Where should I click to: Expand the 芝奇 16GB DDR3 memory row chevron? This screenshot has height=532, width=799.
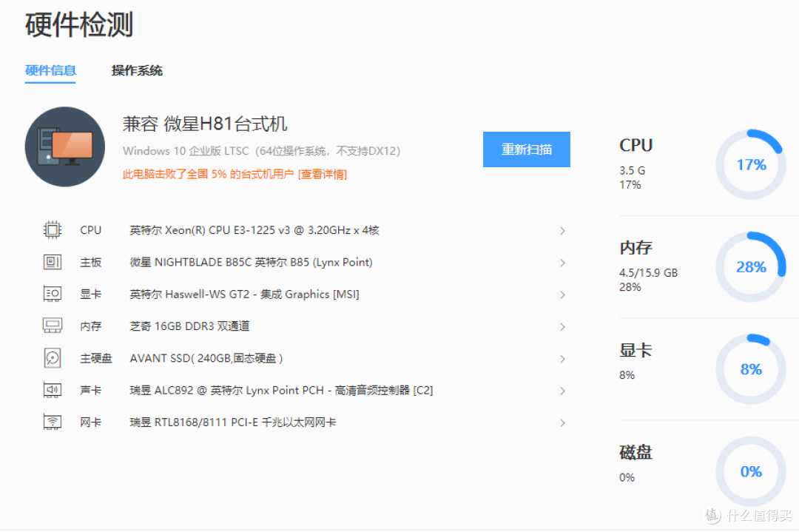(562, 326)
